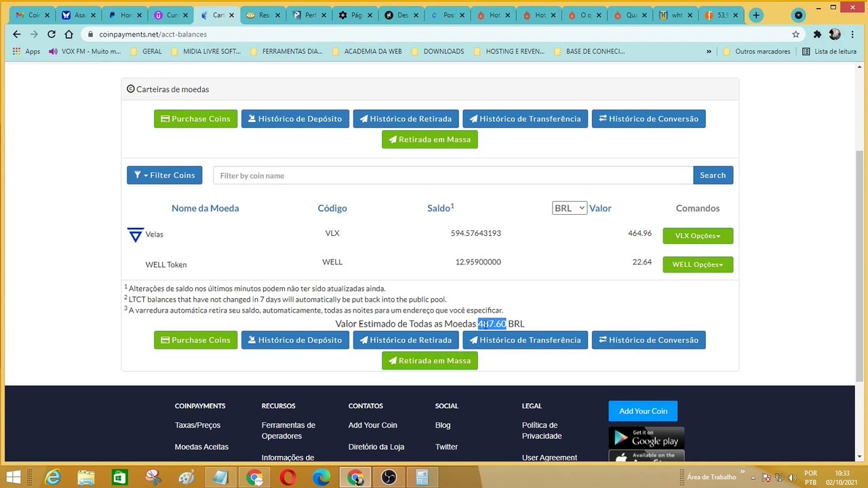Open the top Histórico de Retirada button
Image resolution: width=868 pixels, height=488 pixels.
point(406,119)
